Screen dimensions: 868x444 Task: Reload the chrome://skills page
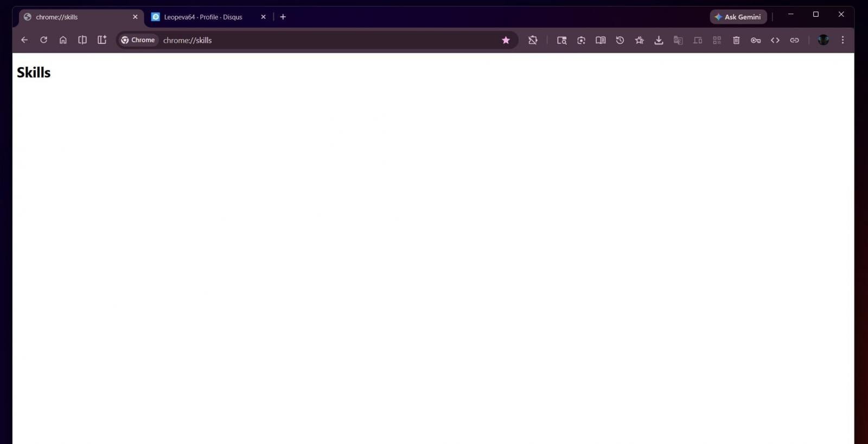point(44,40)
